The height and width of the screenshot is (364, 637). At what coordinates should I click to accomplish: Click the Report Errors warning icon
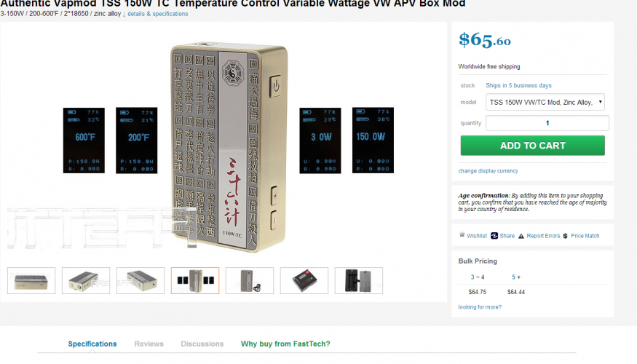(521, 236)
